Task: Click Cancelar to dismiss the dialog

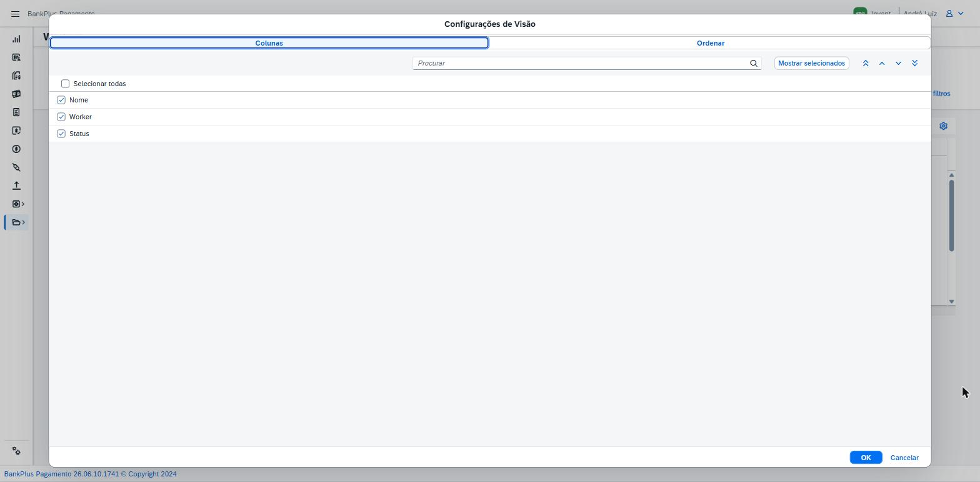Action: click(904, 458)
